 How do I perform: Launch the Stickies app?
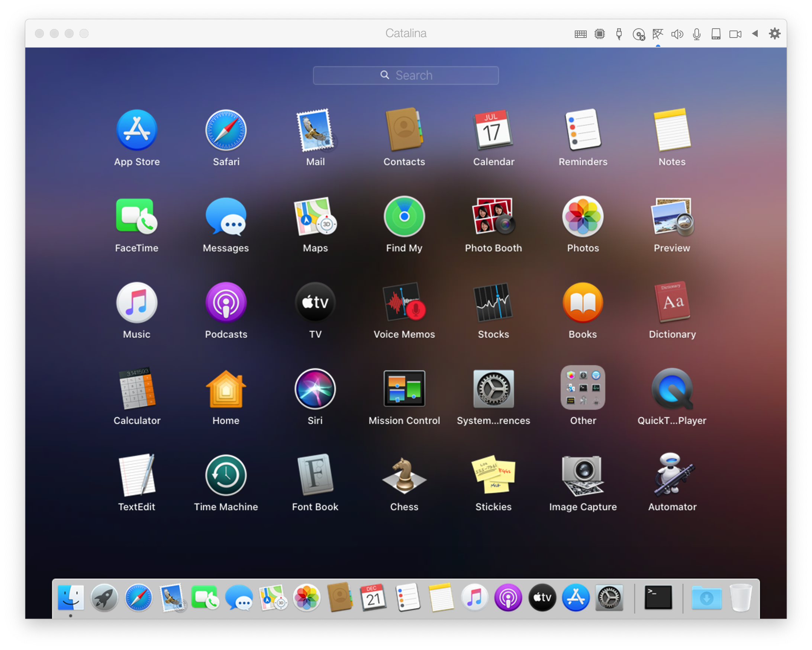(x=493, y=475)
